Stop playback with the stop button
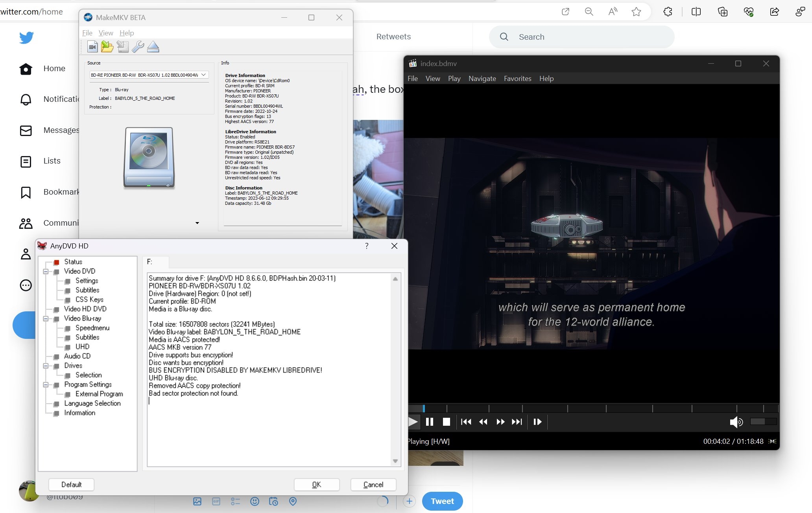The height and width of the screenshot is (513, 812). [x=446, y=422]
